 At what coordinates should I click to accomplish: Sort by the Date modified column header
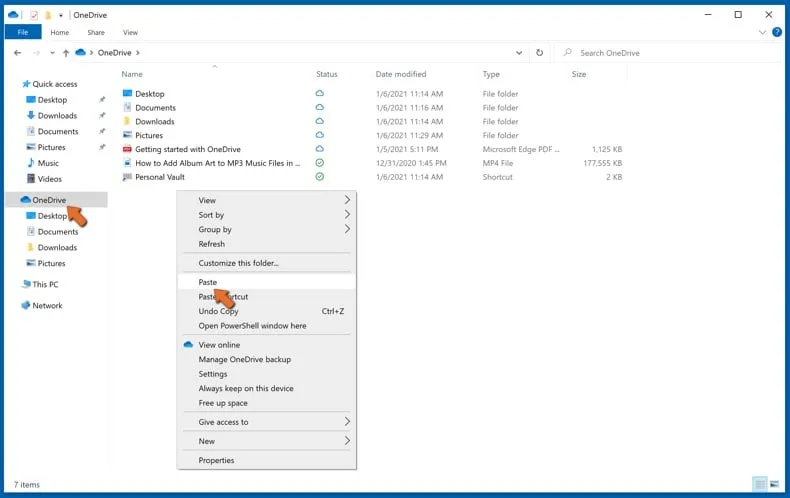pyautogui.click(x=401, y=74)
